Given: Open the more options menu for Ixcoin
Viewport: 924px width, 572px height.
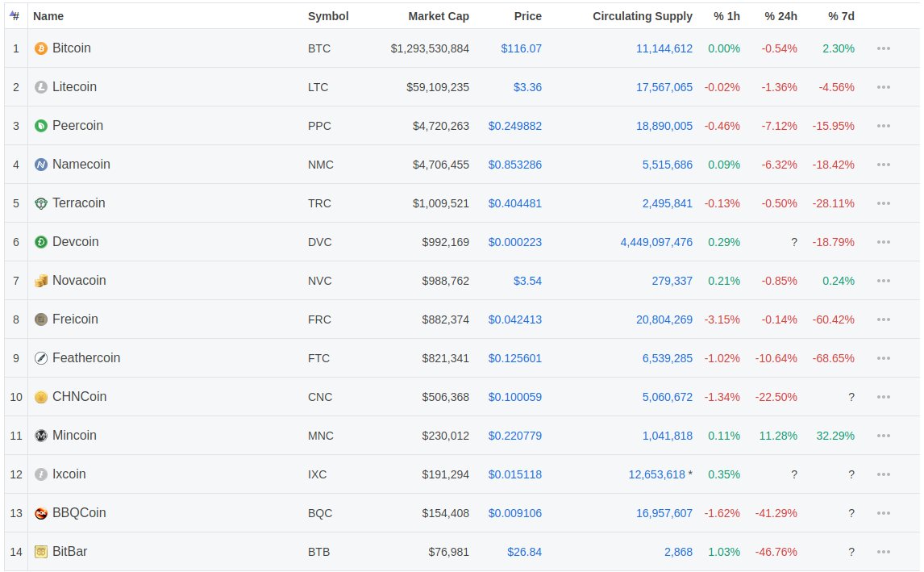Looking at the screenshot, I should coord(884,474).
